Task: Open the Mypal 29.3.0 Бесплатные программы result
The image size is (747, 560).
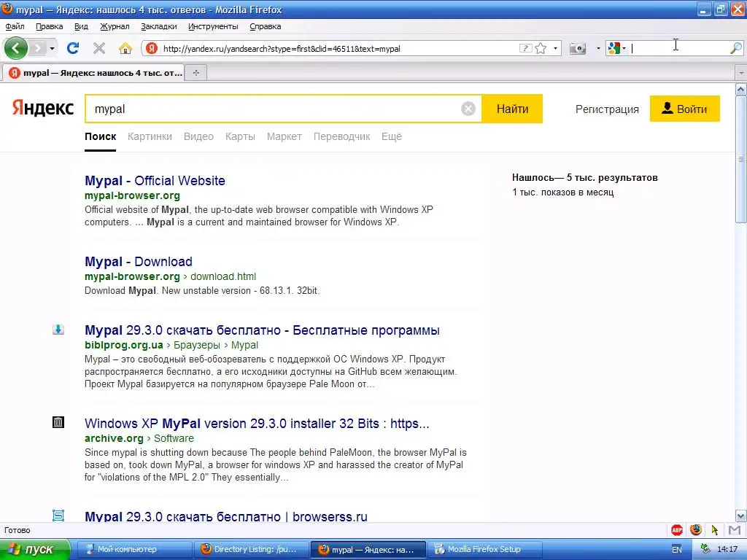Action: (x=262, y=330)
